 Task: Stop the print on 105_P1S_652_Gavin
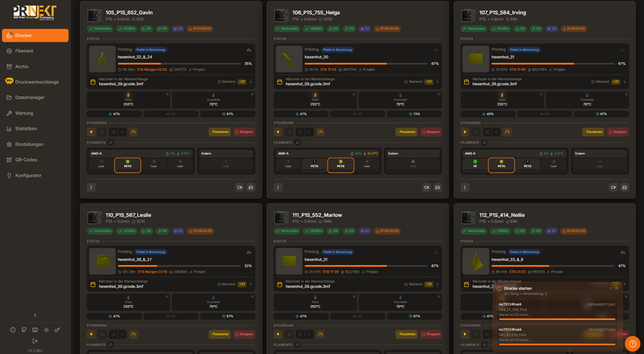point(244,132)
